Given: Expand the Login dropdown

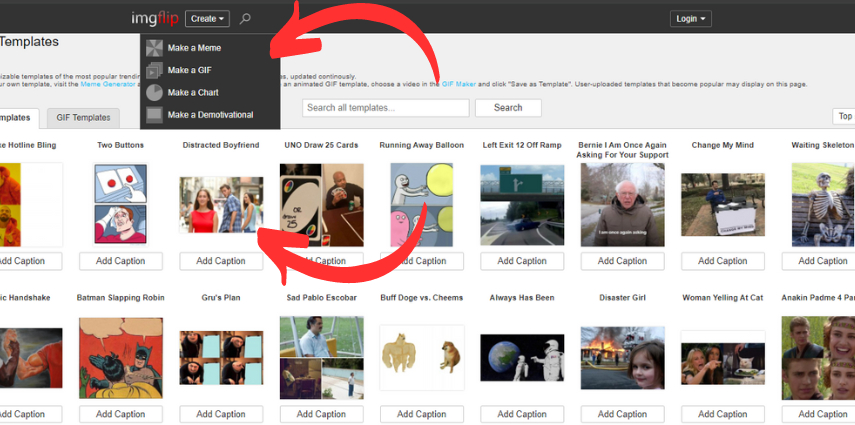Looking at the screenshot, I should tap(691, 18).
